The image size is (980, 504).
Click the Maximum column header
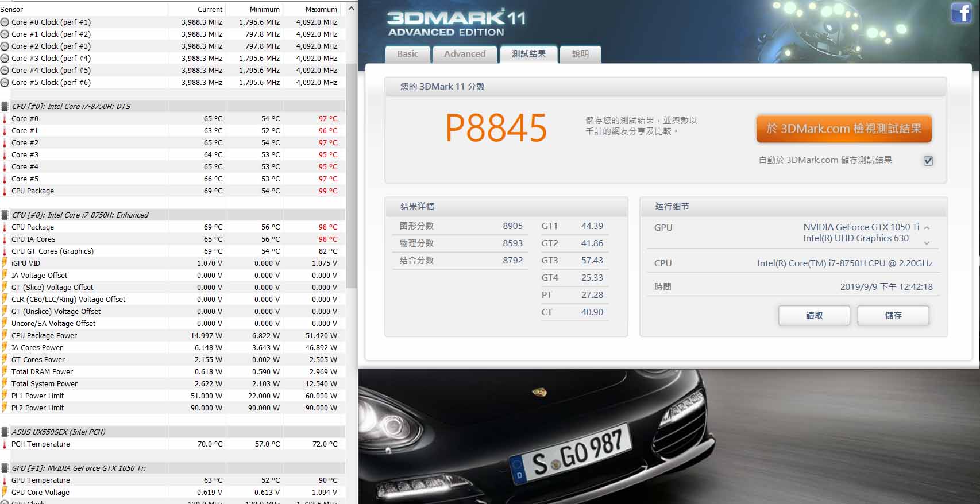click(x=312, y=9)
